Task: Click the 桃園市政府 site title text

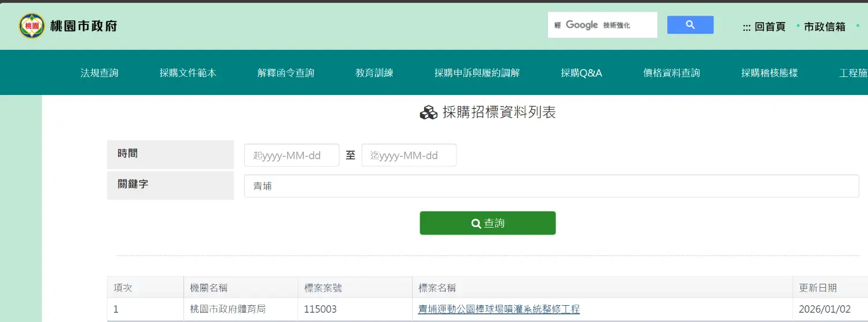Action: point(84,26)
